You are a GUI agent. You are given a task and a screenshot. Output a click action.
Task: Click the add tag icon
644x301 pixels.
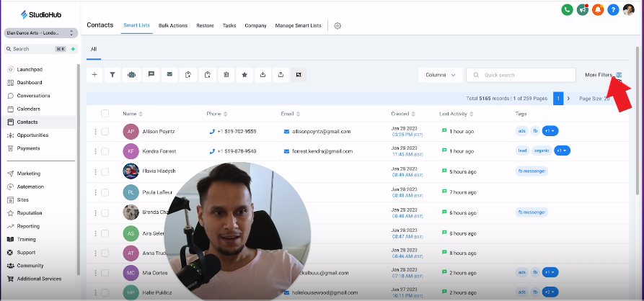[188, 75]
